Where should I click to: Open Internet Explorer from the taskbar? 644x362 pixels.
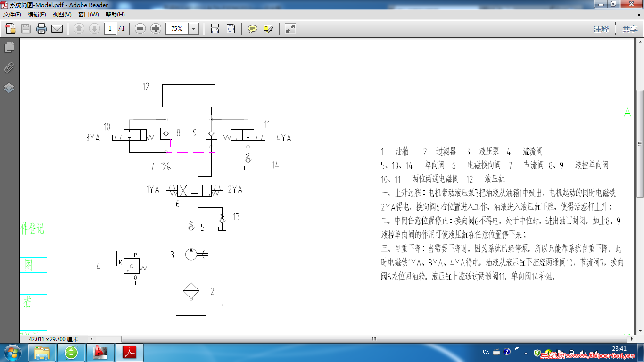(71, 352)
